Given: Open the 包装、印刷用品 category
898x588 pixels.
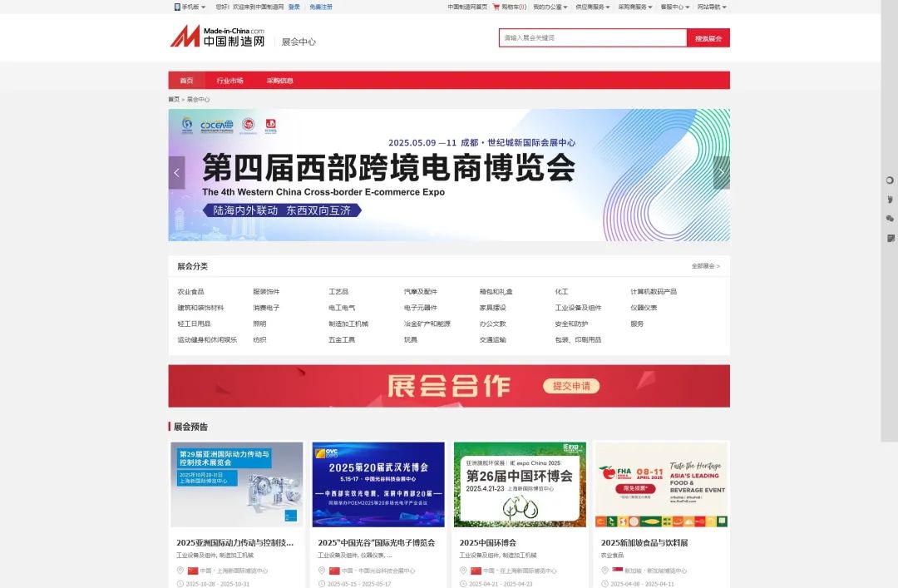Looking at the screenshot, I should [x=578, y=340].
